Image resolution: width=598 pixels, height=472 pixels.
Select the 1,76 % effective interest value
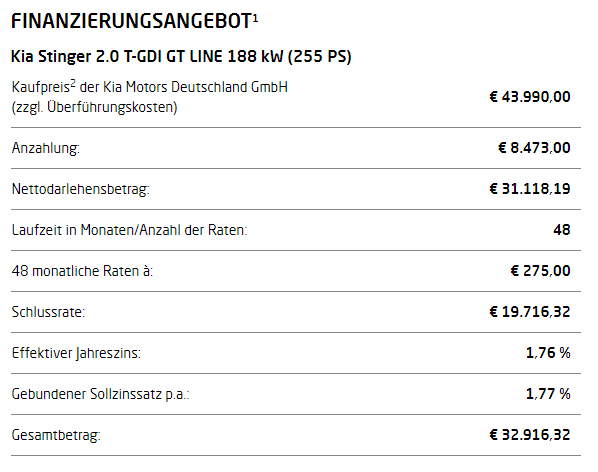coord(548,353)
